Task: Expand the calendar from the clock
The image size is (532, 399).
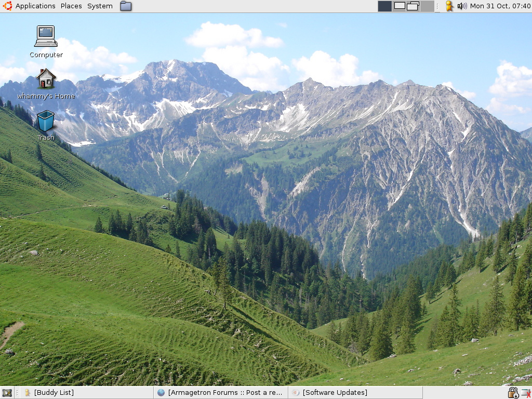Action: [500, 6]
